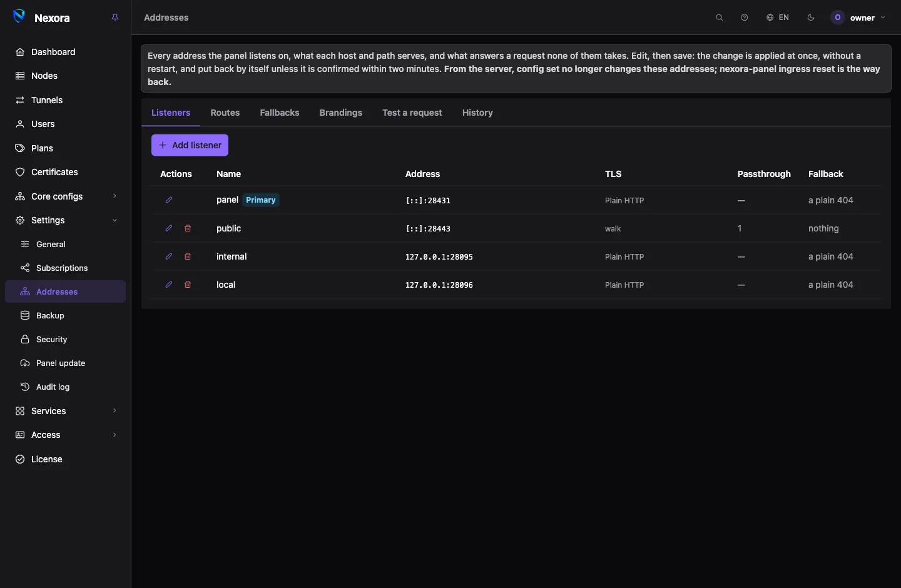The height and width of the screenshot is (588, 901).
Task: Click the Address column header
Action: [x=423, y=174]
